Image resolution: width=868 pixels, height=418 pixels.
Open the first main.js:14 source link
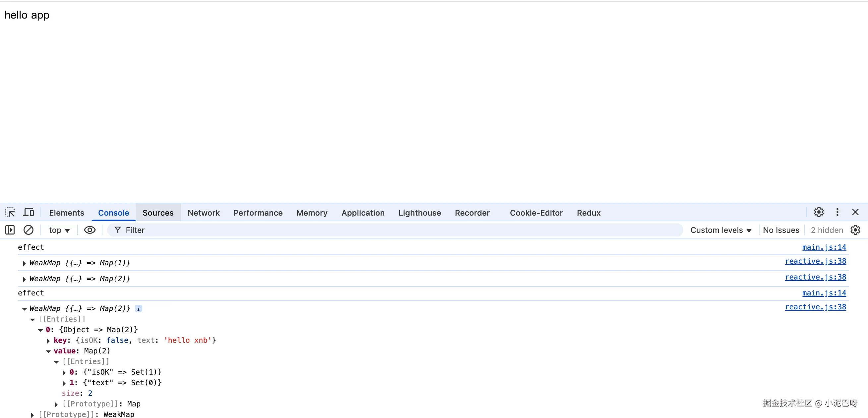tap(824, 247)
